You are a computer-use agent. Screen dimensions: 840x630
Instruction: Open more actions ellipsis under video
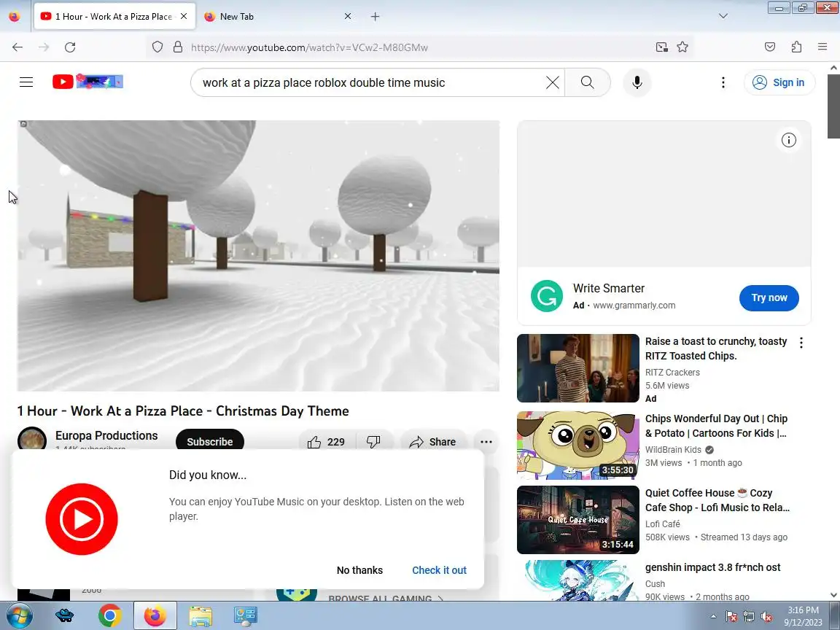coord(486,442)
